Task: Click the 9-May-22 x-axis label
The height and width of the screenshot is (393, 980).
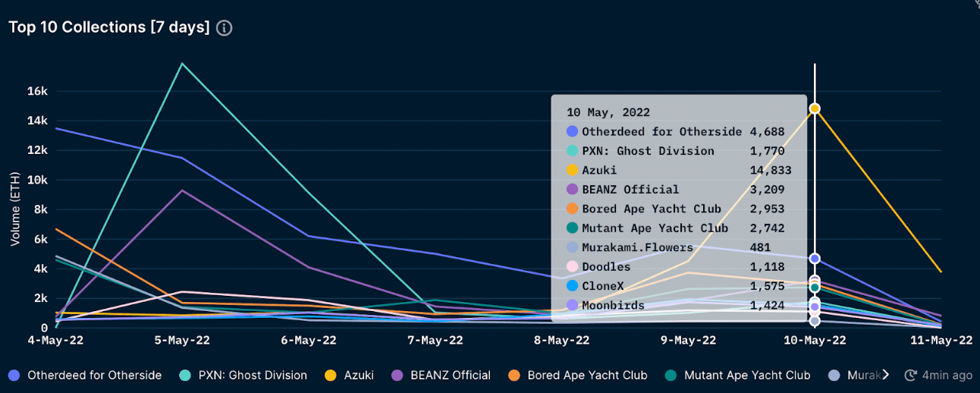Action: [x=687, y=341]
